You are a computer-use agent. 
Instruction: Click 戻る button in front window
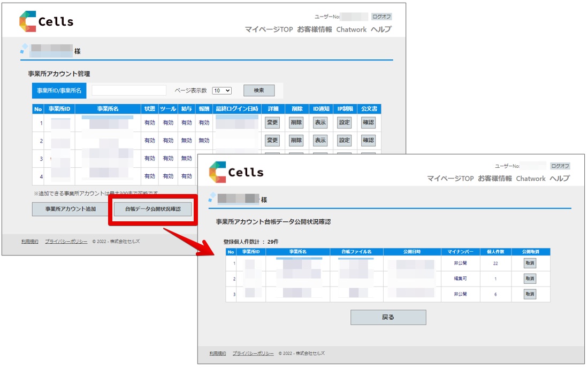point(388,317)
